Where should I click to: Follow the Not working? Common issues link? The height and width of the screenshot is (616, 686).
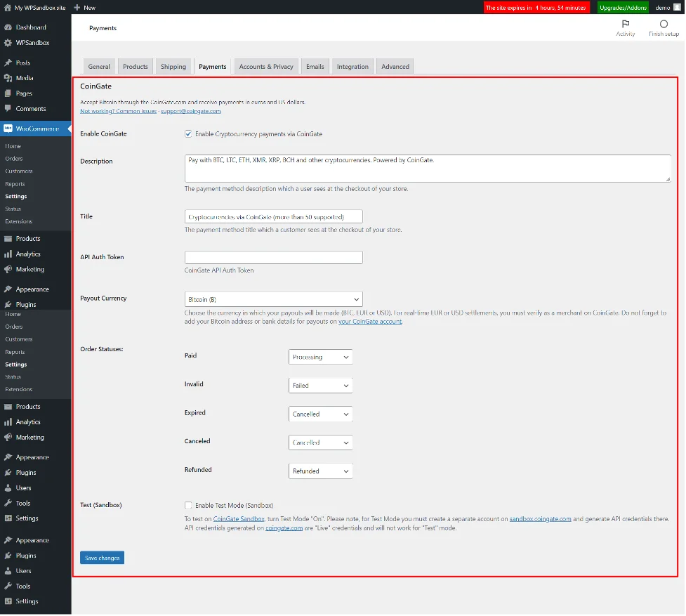[119, 111]
